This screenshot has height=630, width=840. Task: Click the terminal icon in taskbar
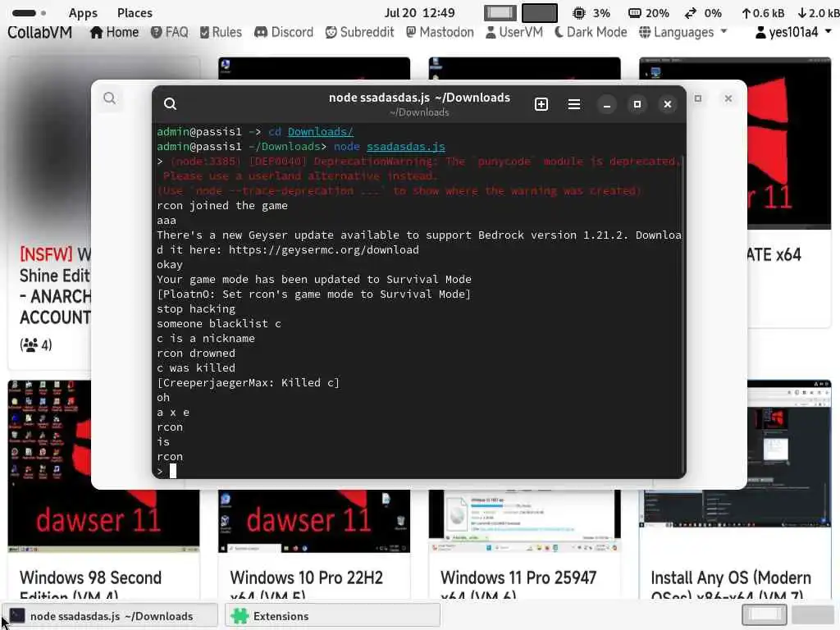click(17, 616)
